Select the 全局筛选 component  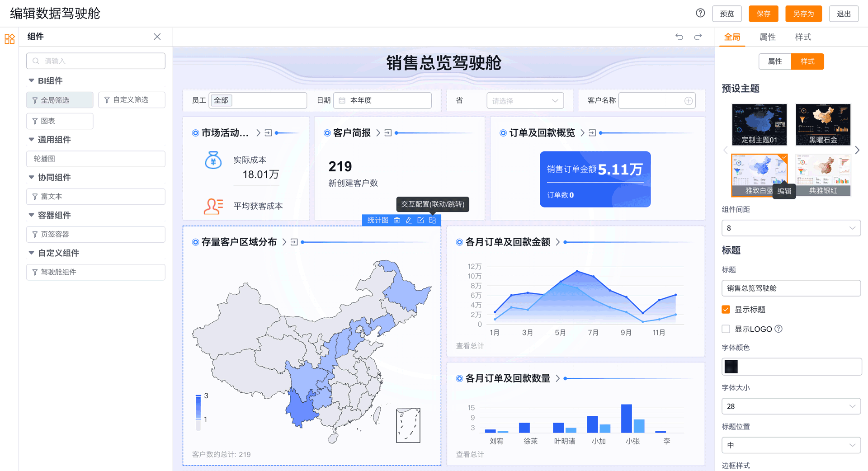(60, 100)
